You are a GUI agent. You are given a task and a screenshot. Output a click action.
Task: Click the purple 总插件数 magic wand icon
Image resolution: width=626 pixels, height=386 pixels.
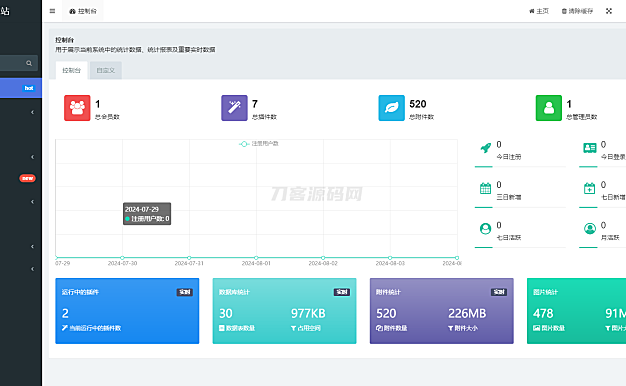[x=234, y=108]
